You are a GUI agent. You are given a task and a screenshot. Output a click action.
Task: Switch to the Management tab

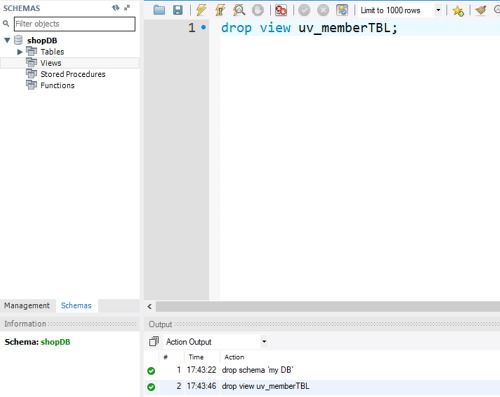27,306
